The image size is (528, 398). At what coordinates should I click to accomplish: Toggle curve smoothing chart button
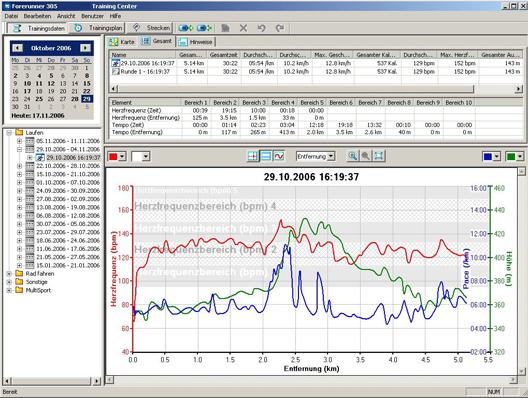point(279,156)
